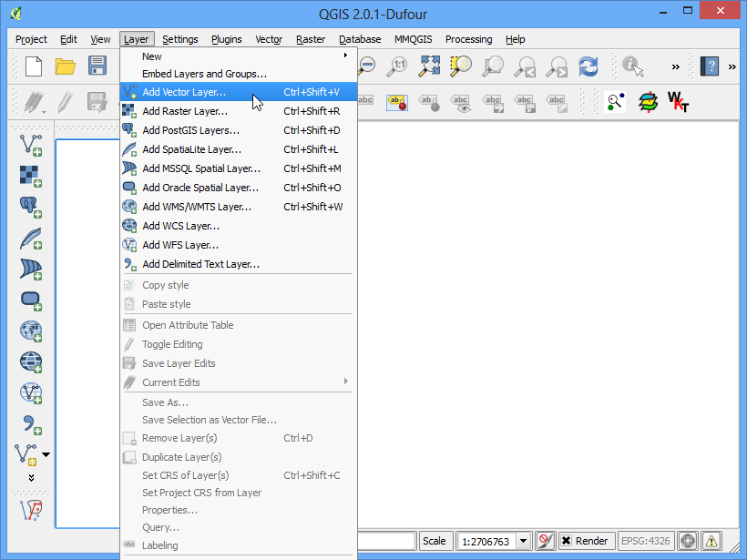Click the red and blue vector tool icon below side toolbar
Screen dimensions: 747x560
[32, 510]
